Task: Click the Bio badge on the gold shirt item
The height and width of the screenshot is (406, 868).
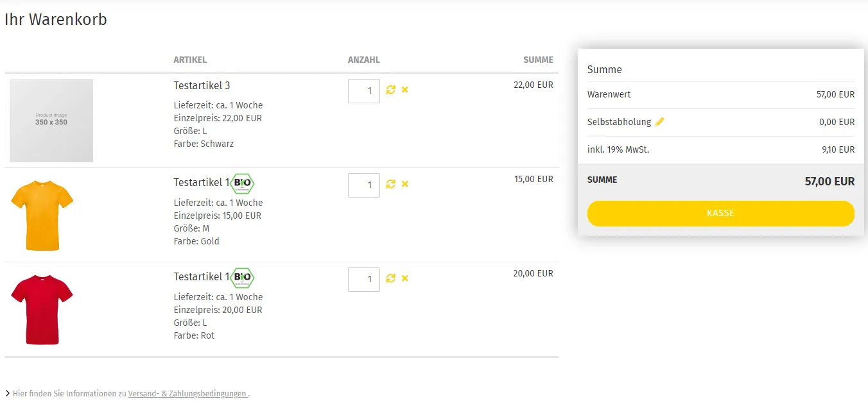Action: coord(243,183)
